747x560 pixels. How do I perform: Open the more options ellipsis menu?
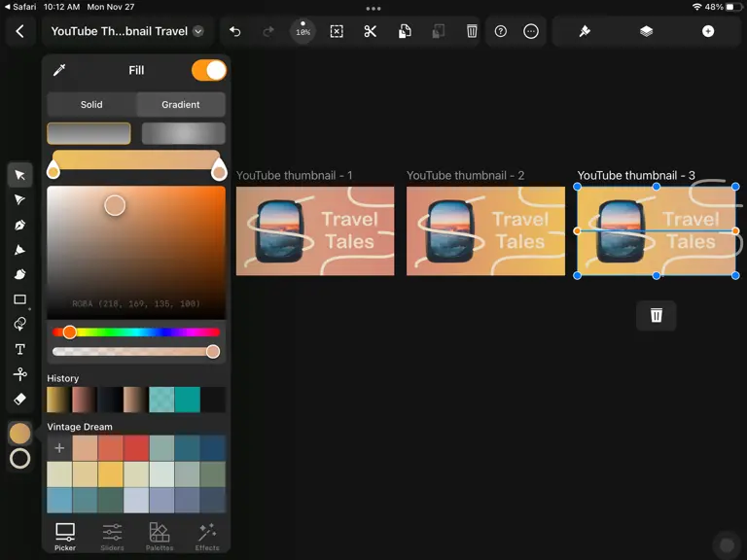531,31
